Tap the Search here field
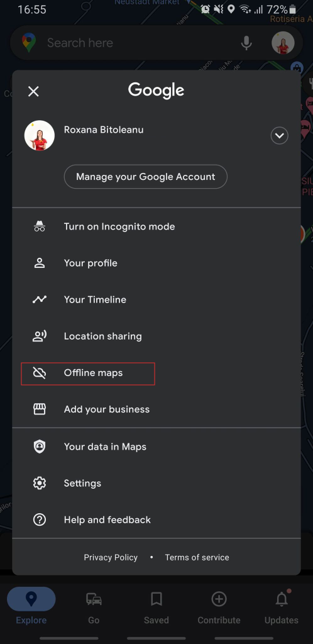The width and height of the screenshot is (313, 644). coord(156,43)
